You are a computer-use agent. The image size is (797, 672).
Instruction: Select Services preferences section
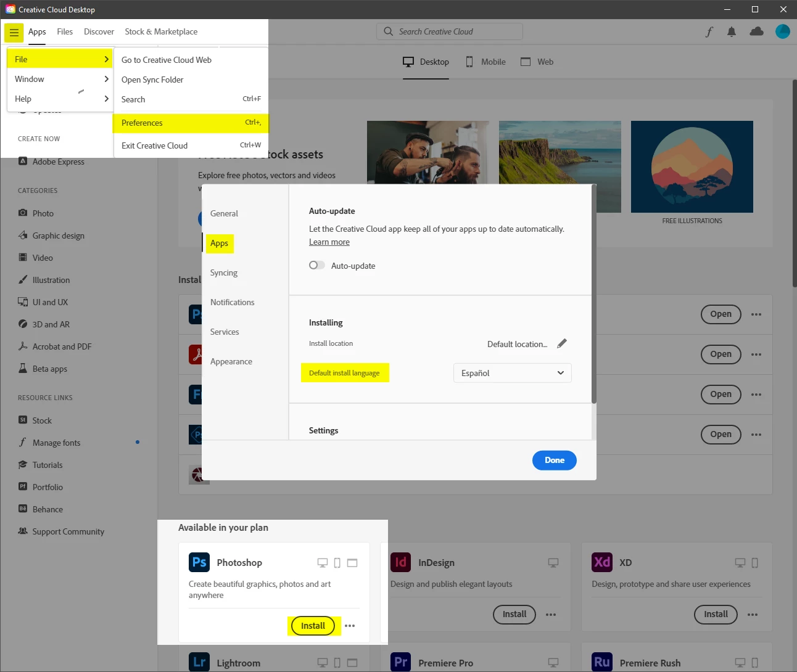tap(225, 332)
